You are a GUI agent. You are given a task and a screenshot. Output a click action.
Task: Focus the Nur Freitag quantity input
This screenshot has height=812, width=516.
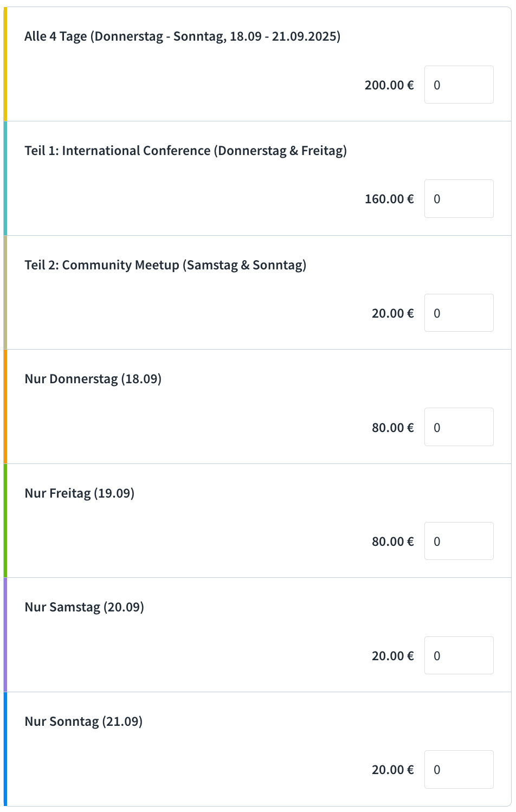click(459, 541)
